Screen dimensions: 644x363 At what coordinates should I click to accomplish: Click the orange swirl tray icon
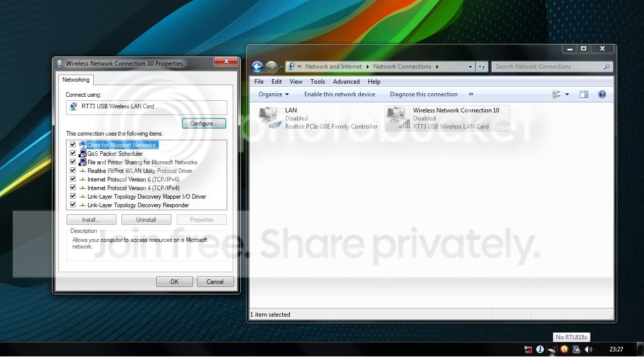[x=564, y=349]
